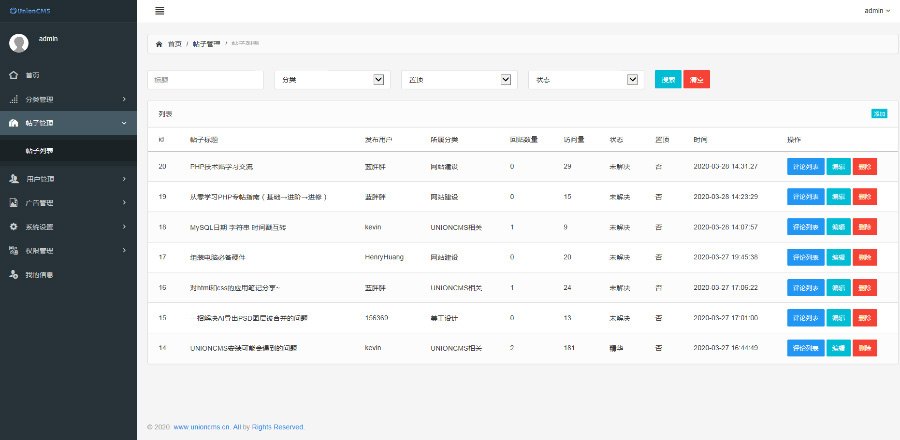Click the teal 编辑 button for post id 16

(x=839, y=287)
